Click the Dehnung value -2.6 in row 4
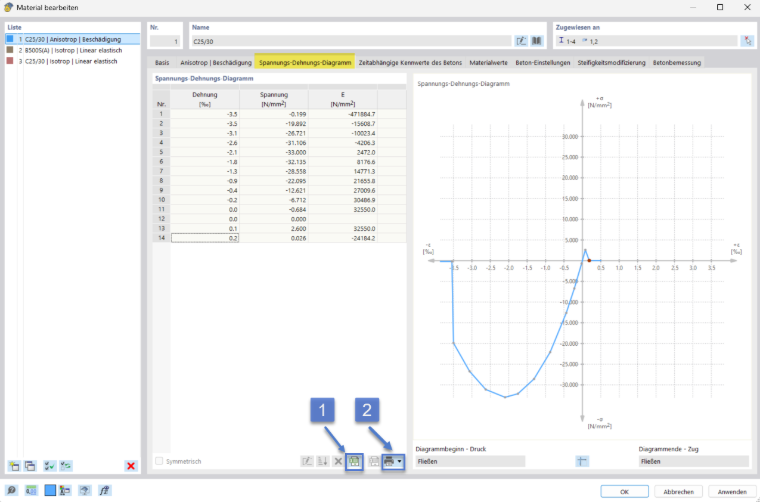760x502 pixels. (205, 143)
